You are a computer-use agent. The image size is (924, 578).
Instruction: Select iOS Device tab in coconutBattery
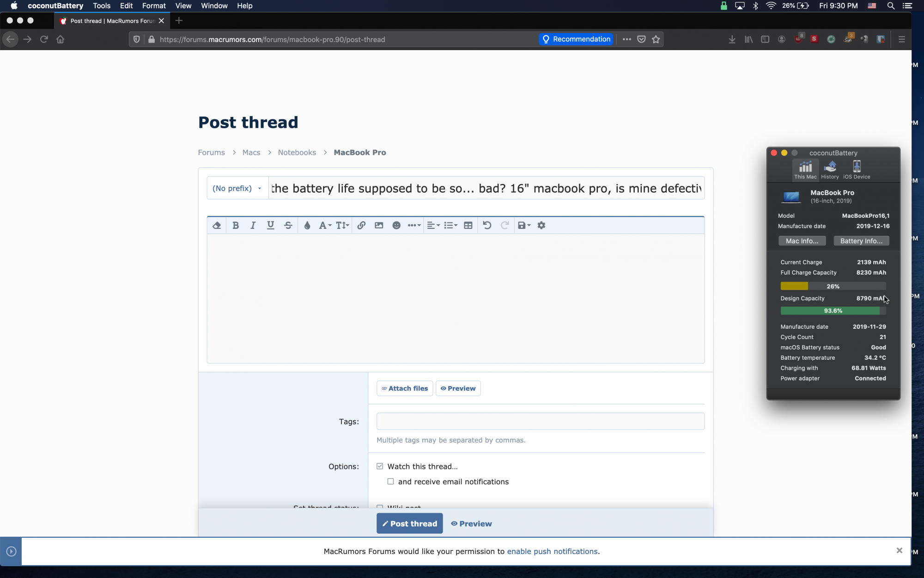[857, 170]
